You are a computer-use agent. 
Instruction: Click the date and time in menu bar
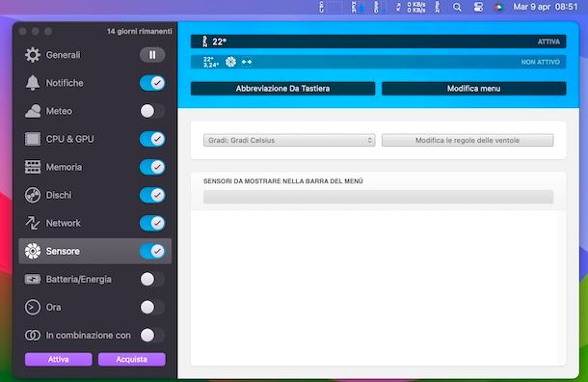[x=546, y=7]
